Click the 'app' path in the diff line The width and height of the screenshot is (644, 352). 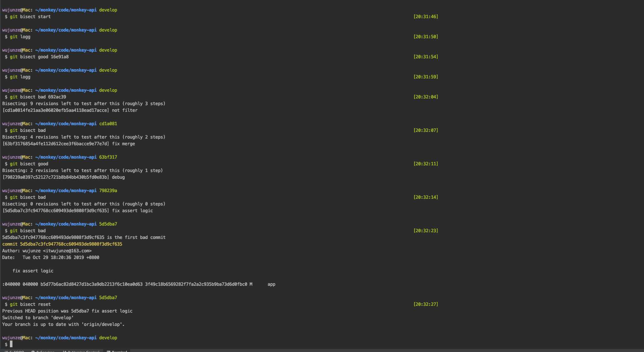[271, 284]
